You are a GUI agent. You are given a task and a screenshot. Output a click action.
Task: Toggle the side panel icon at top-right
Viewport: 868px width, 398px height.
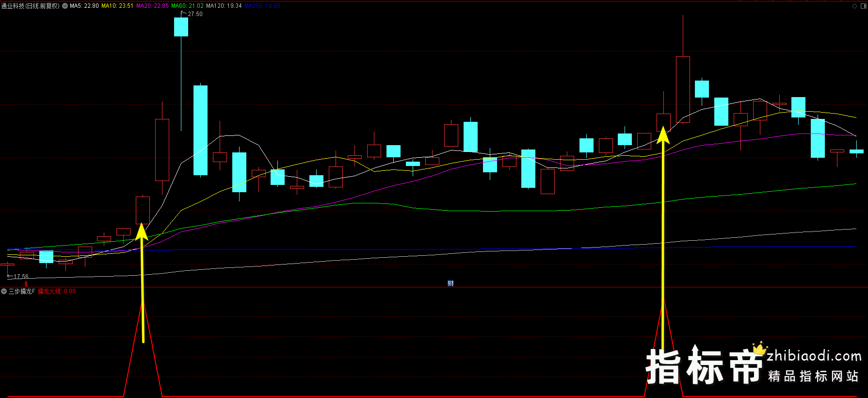863,6
